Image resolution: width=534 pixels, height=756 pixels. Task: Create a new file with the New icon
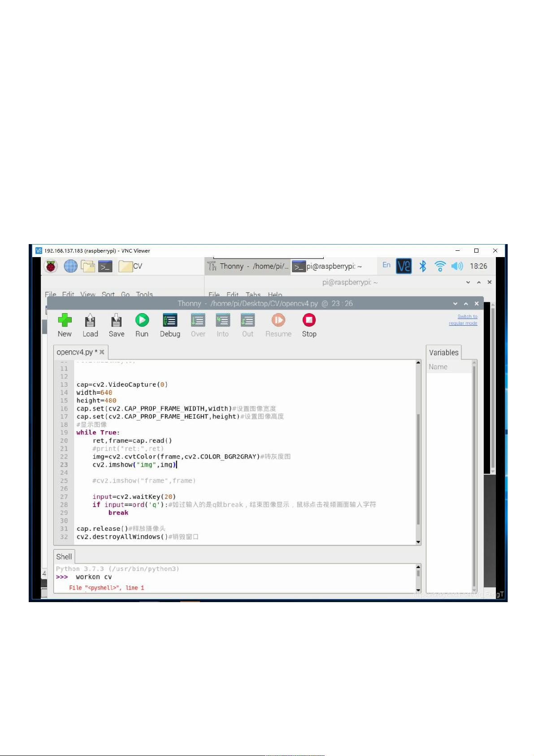(65, 320)
